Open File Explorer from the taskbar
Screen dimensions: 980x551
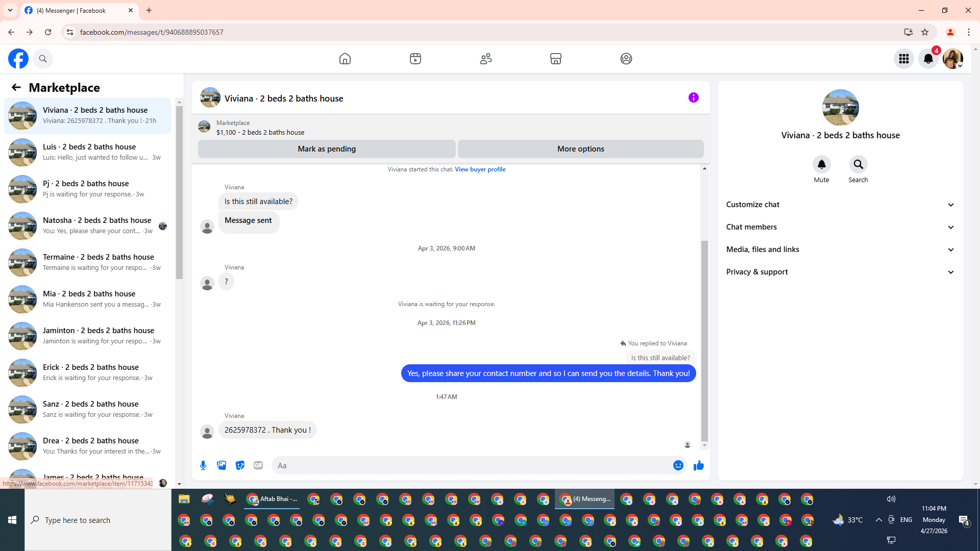click(184, 499)
